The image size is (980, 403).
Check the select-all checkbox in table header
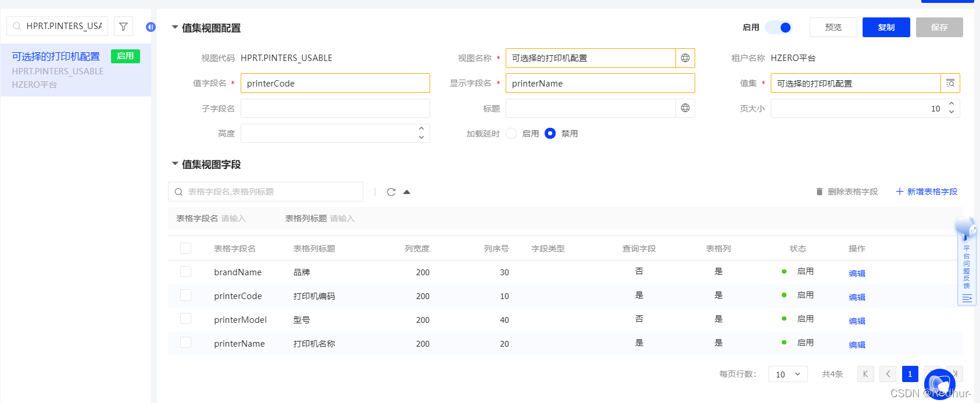185,248
